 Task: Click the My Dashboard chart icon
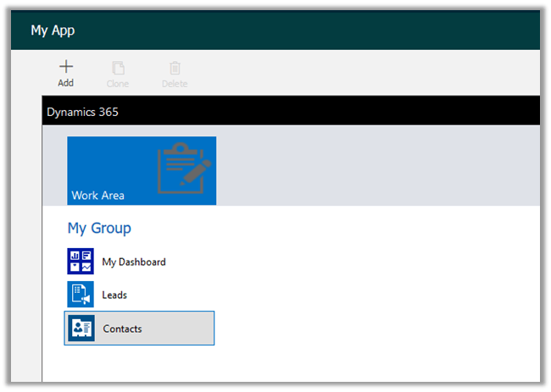[x=81, y=262]
